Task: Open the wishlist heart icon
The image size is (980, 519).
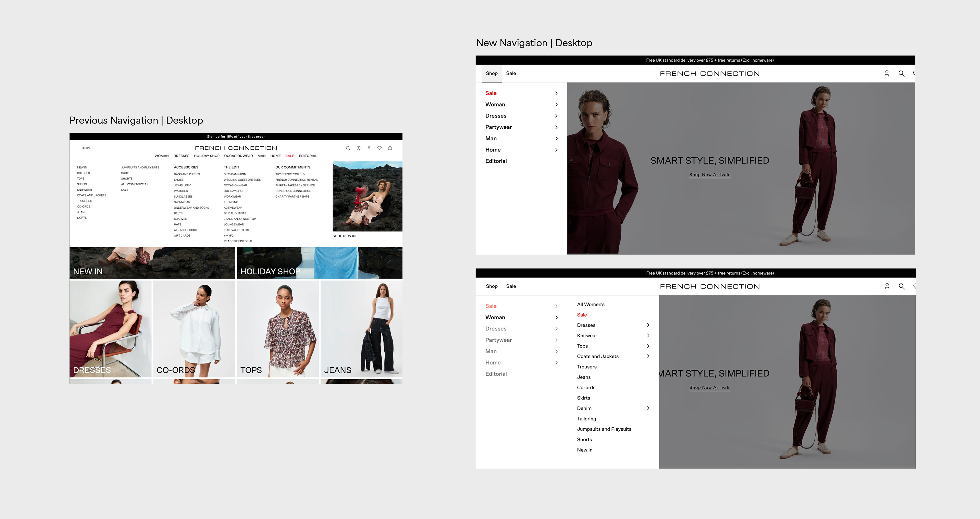Action: click(379, 148)
